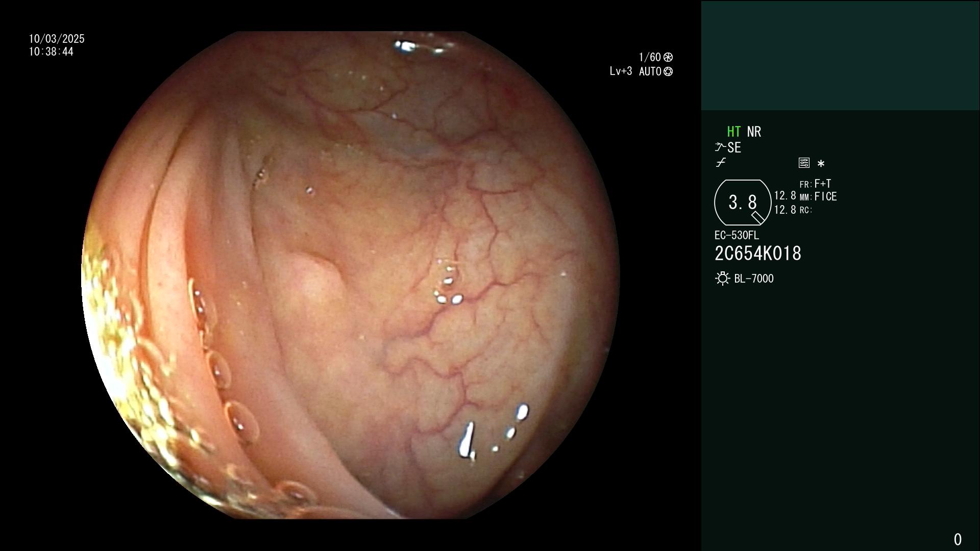Click the SE label text
Image resolution: width=980 pixels, height=551 pixels.
(734, 148)
